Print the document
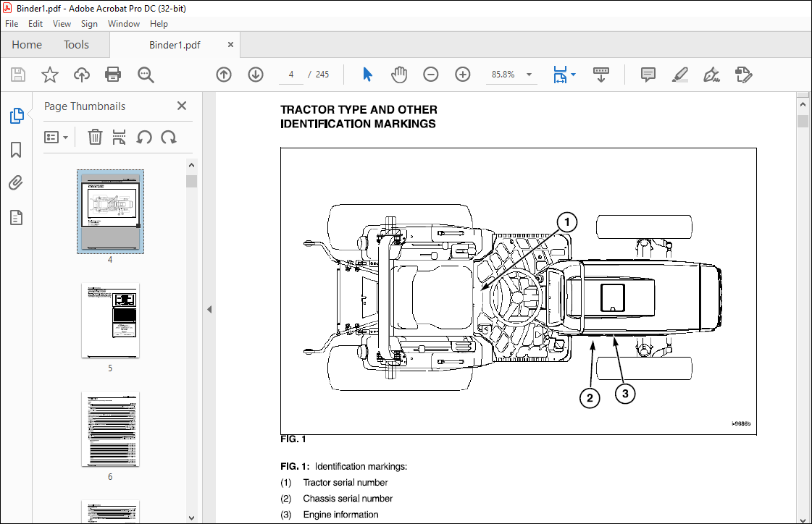Screen dimensions: 812x524 click(113, 75)
